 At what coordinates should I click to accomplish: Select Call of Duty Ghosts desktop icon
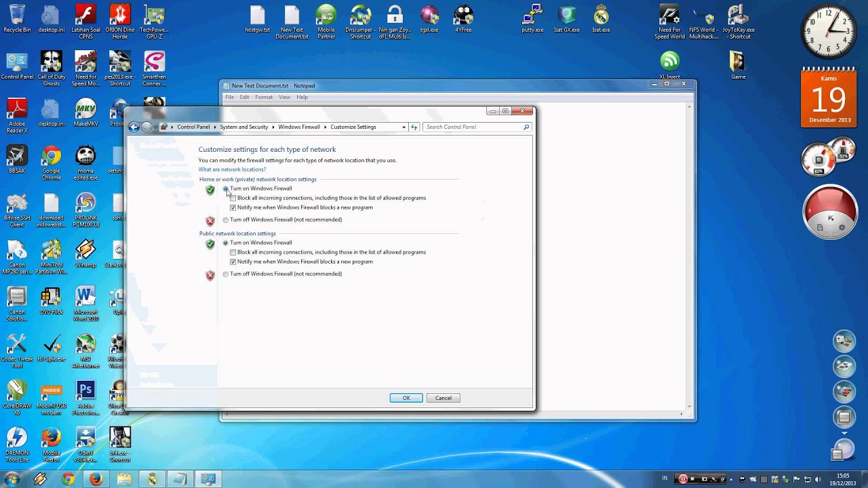tap(52, 69)
